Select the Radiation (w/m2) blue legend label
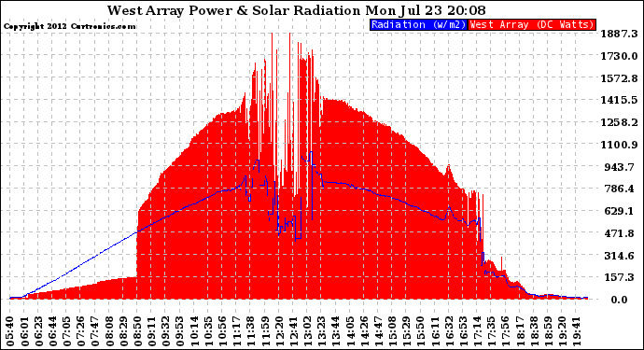Viewport: 644px width, 350px height. (418, 24)
